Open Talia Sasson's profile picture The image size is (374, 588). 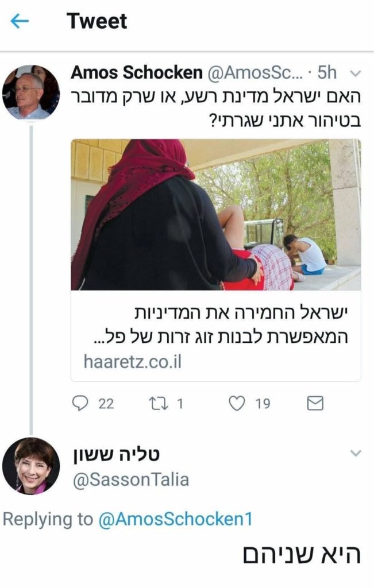[31, 466]
